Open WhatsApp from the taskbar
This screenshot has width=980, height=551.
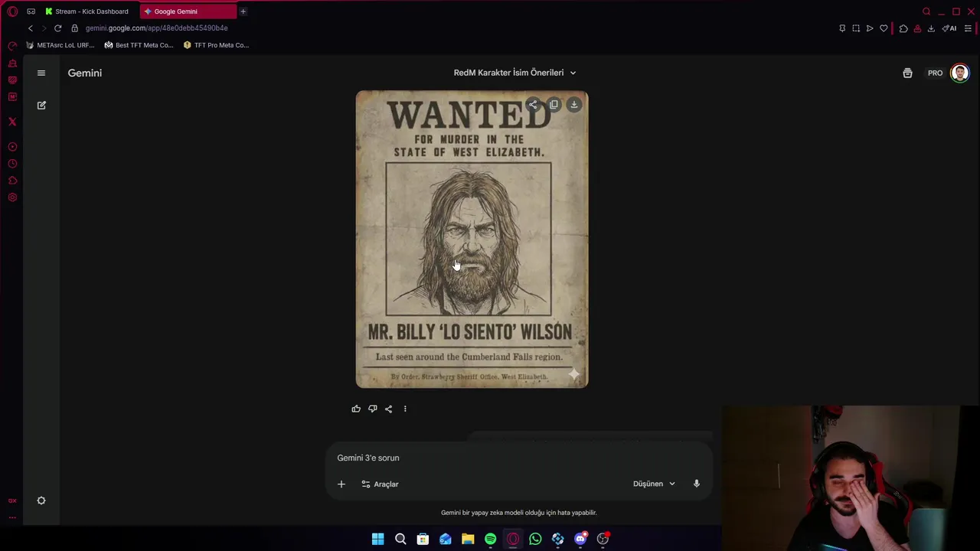pyautogui.click(x=535, y=539)
